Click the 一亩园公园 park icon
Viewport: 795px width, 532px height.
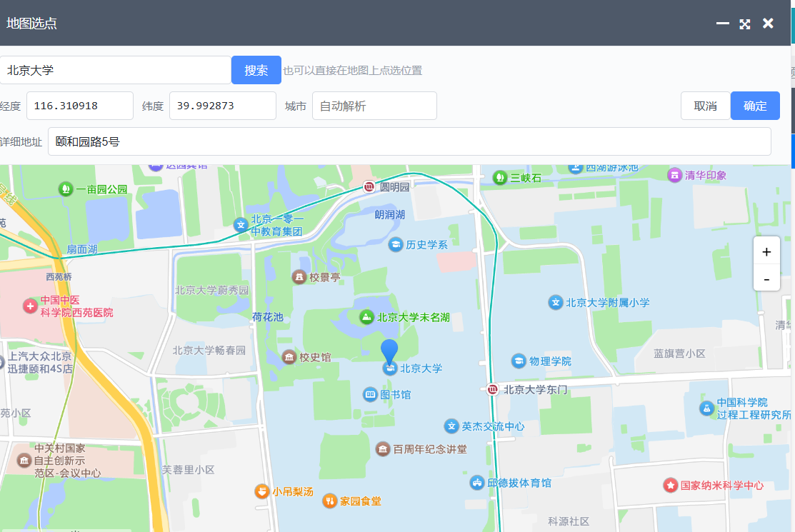pyautogui.click(x=66, y=189)
